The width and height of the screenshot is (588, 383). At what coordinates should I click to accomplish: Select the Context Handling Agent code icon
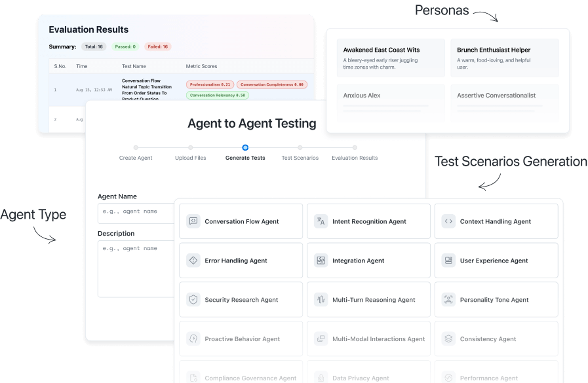pyautogui.click(x=448, y=221)
